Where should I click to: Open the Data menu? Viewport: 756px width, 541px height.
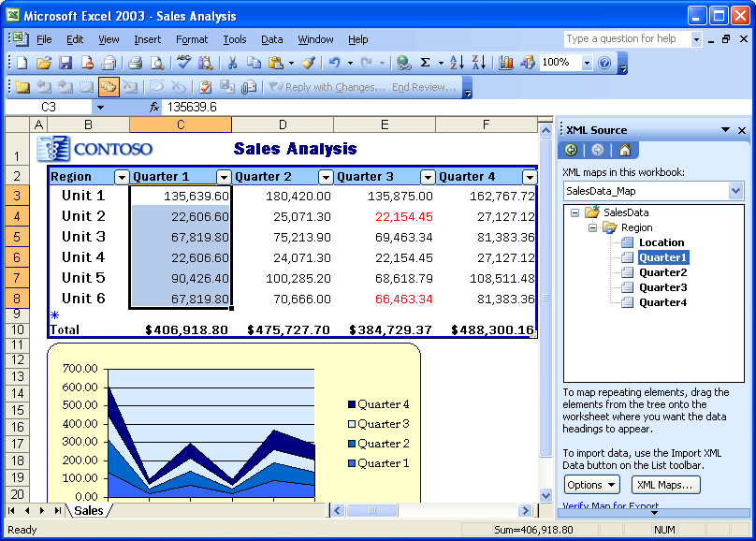(271, 39)
